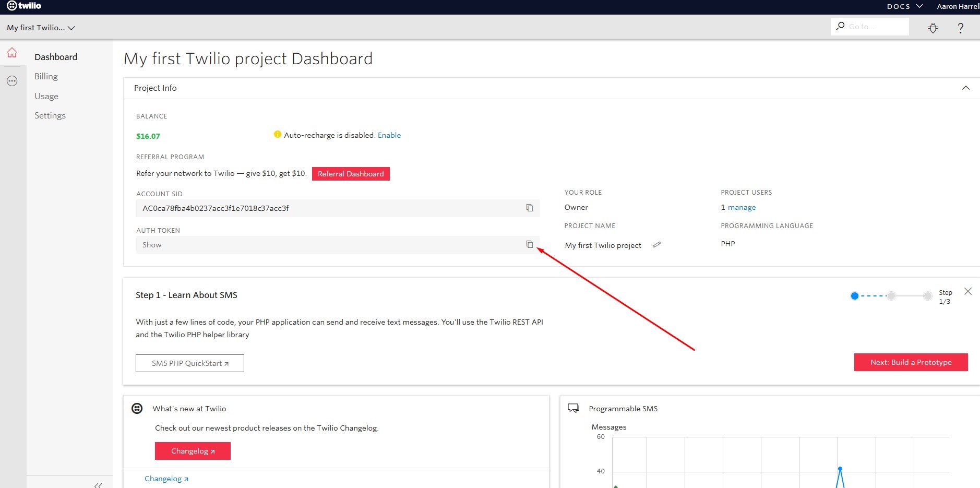Open the home icon in the sidebar
980x488 pixels.
coord(12,53)
